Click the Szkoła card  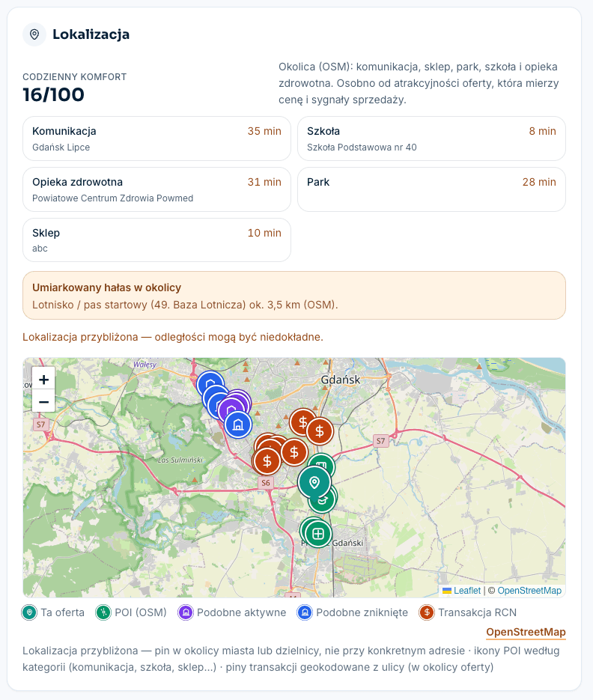coord(431,139)
